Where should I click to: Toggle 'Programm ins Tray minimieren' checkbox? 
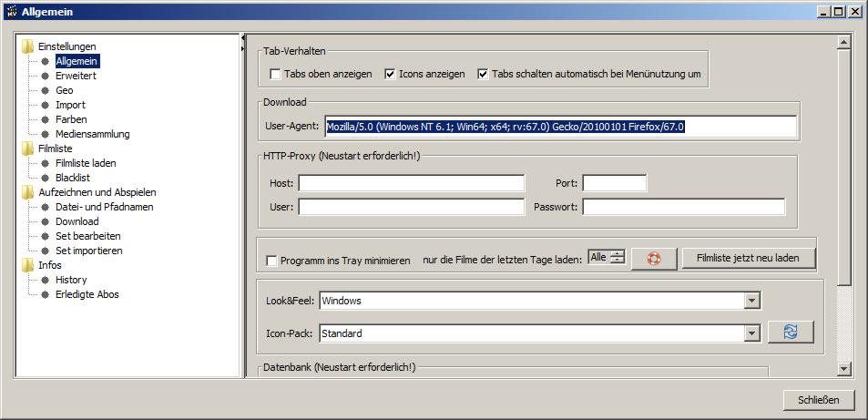tap(271, 261)
